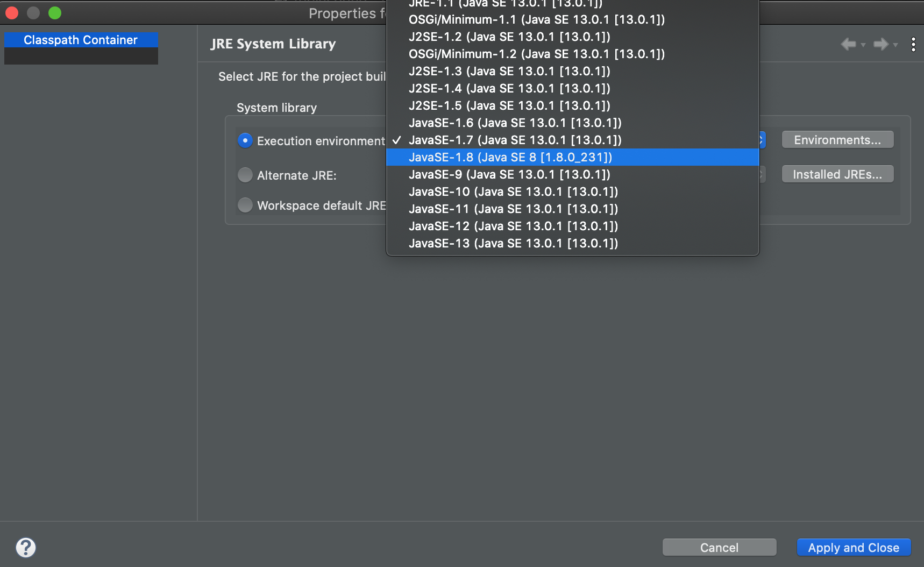924x567 pixels.
Task: Open the three-dot view menu
Action: (913, 44)
